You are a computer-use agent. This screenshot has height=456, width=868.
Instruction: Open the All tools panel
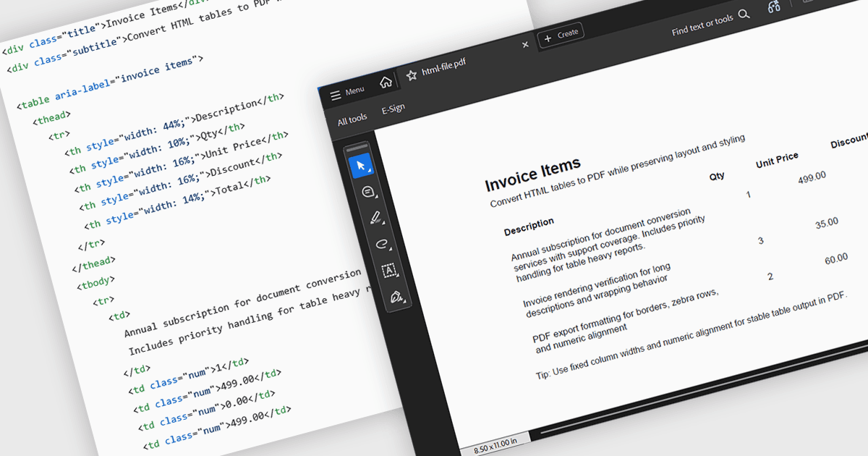tap(352, 119)
